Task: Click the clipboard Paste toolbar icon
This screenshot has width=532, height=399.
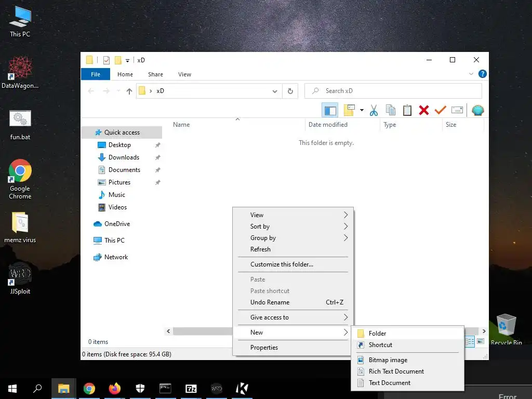Action: (407, 110)
